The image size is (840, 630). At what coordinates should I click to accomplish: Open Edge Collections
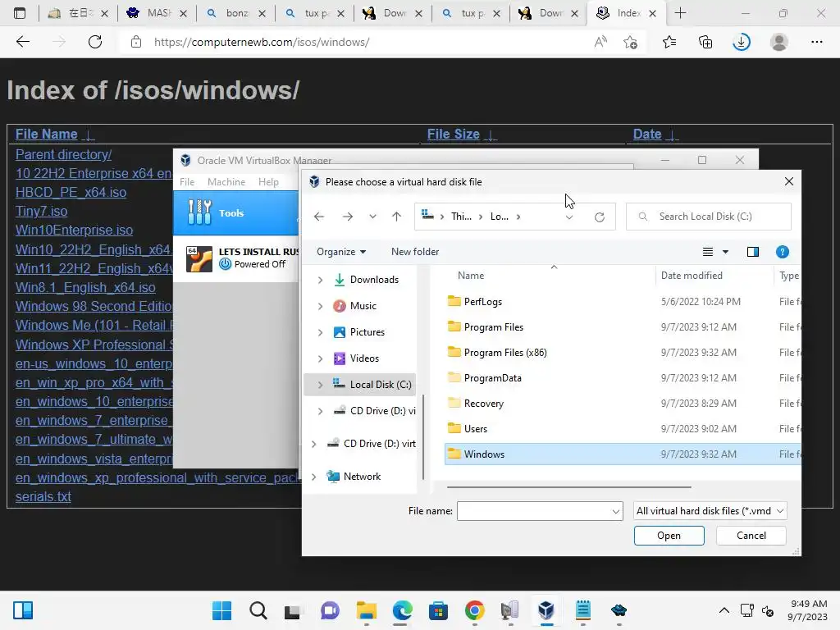pos(705,42)
